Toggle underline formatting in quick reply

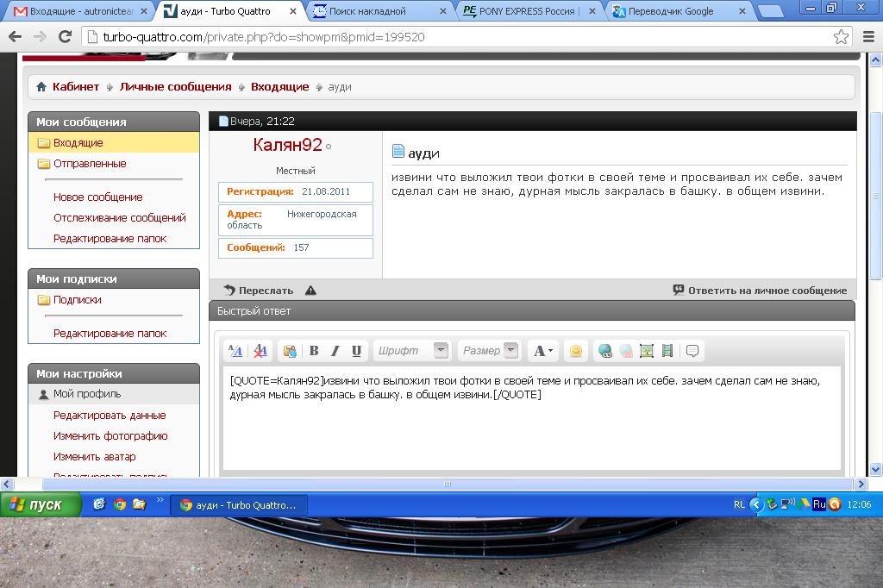(x=356, y=351)
